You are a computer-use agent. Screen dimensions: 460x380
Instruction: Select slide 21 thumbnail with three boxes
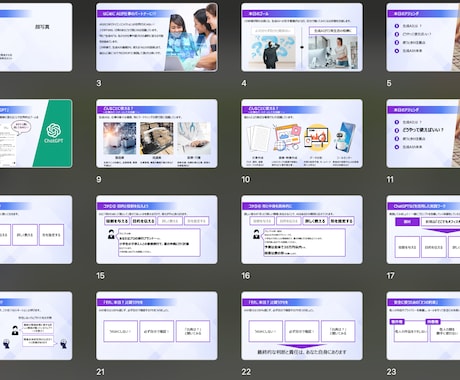pyautogui.click(x=157, y=326)
